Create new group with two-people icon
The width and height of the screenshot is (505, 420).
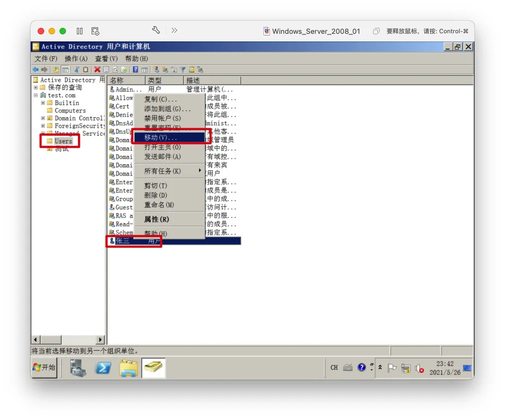[x=165, y=70]
